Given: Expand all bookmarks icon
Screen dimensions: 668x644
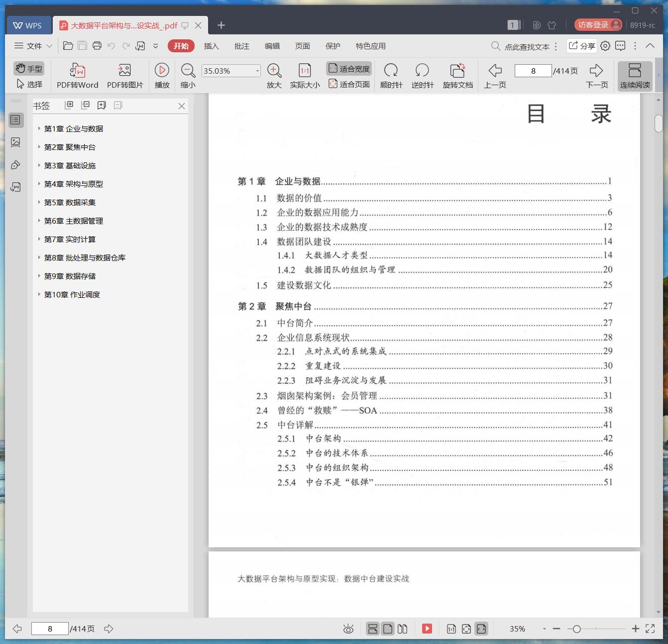Looking at the screenshot, I should (69, 105).
